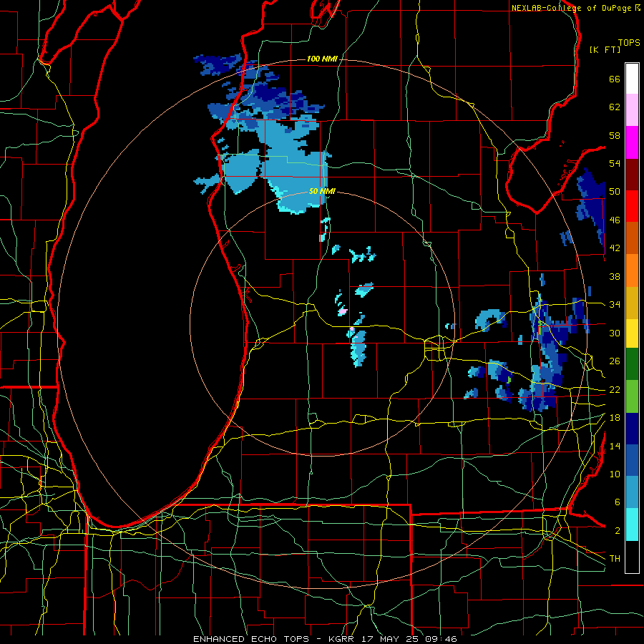Click the dark red legend swatch
Image resolution: width=644 pixels, height=644 pixels.
(x=632, y=175)
